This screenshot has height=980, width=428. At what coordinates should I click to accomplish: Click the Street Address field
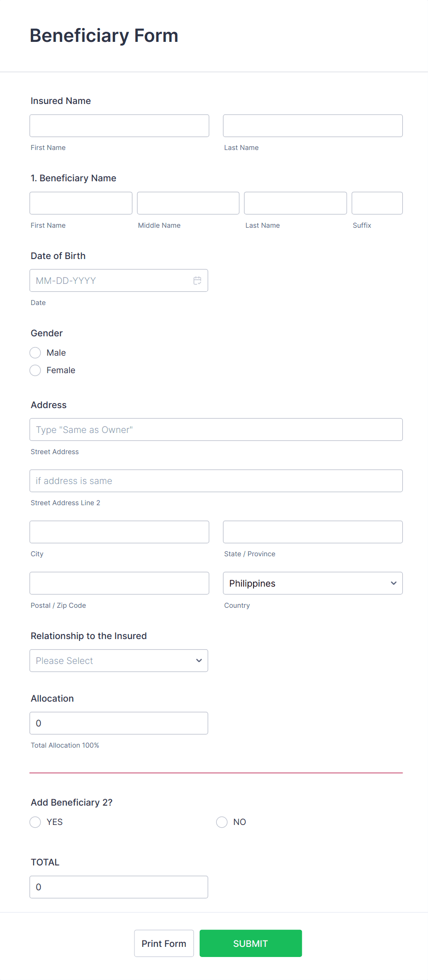pos(216,429)
